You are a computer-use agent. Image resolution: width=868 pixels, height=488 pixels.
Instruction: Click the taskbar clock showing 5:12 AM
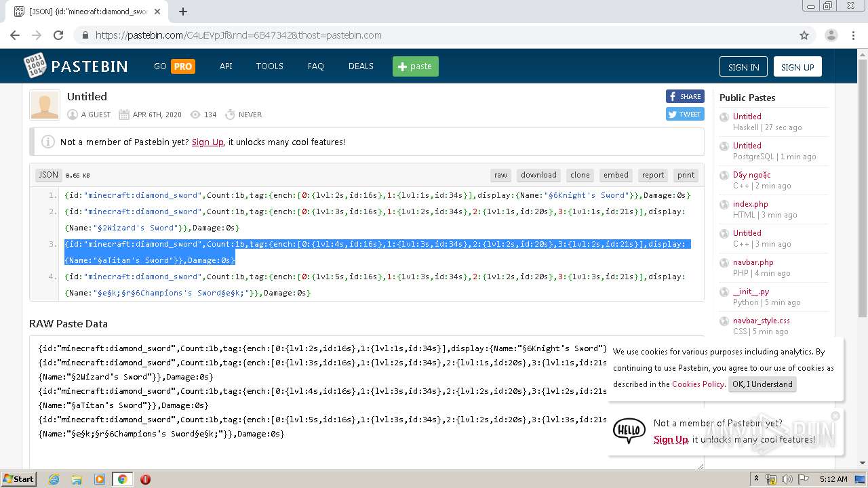(x=833, y=479)
